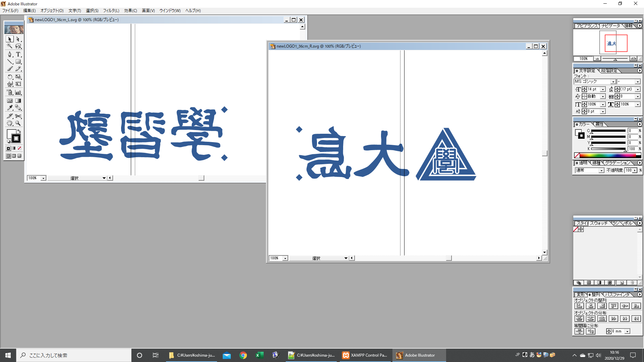Open the 効果(C) menu
Image resolution: width=644 pixels, height=362 pixels.
pyautogui.click(x=130, y=11)
